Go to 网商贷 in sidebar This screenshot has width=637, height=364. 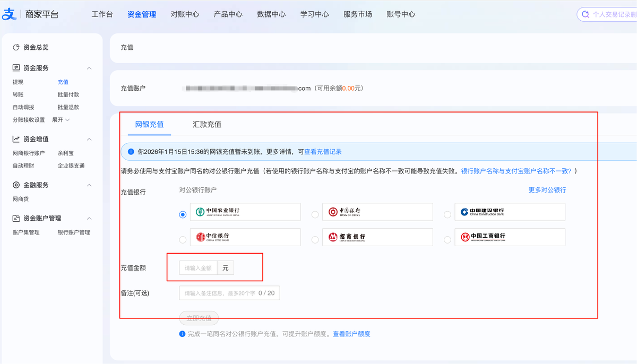pyautogui.click(x=21, y=199)
